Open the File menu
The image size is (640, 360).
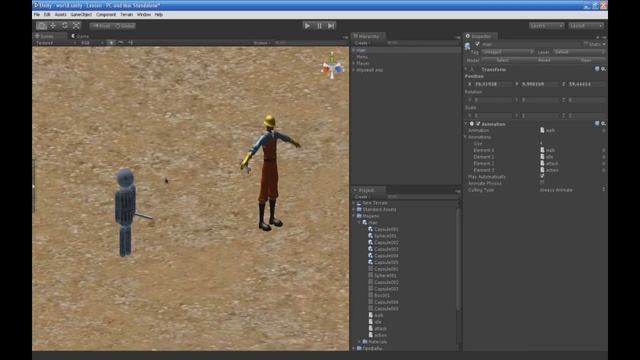(x=37, y=14)
